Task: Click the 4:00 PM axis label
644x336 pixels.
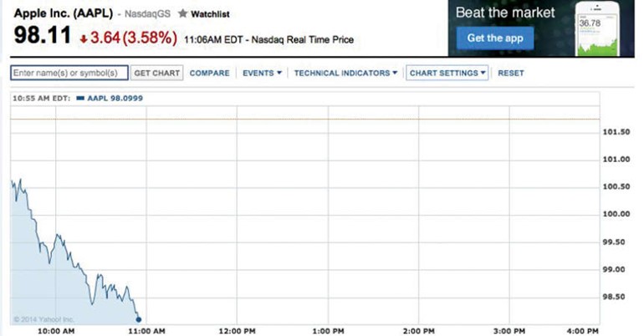Action: [x=582, y=331]
